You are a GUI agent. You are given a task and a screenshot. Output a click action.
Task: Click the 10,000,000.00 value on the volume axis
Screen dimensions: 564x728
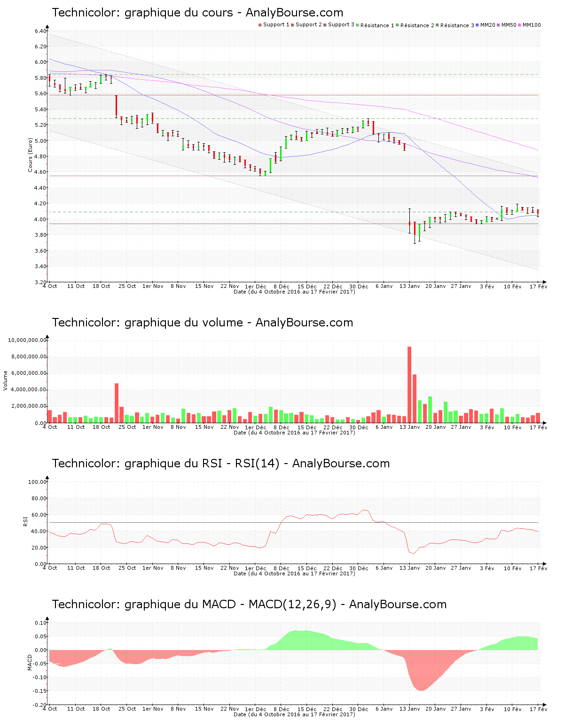pos(27,340)
